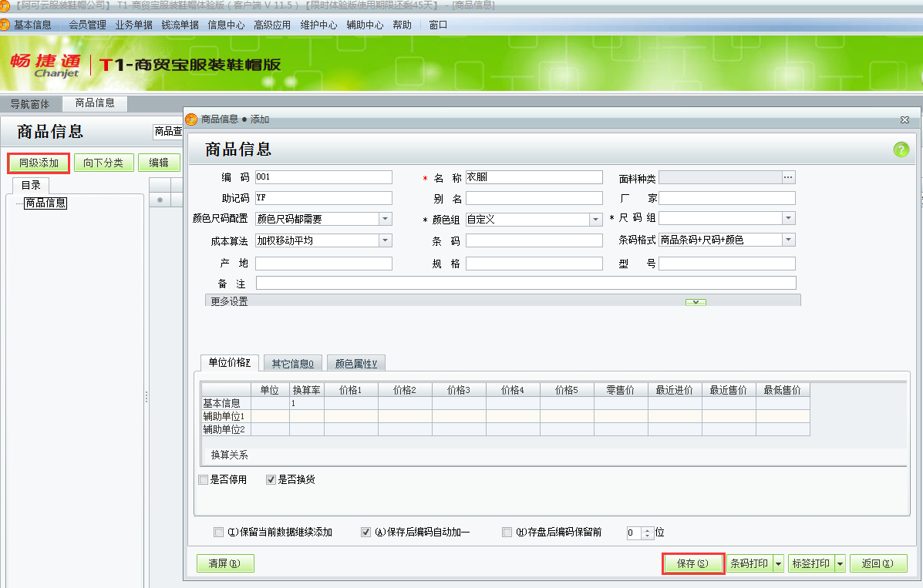Click the 产地 input field
Image resolution: width=923 pixels, height=588 pixels.
click(x=324, y=263)
